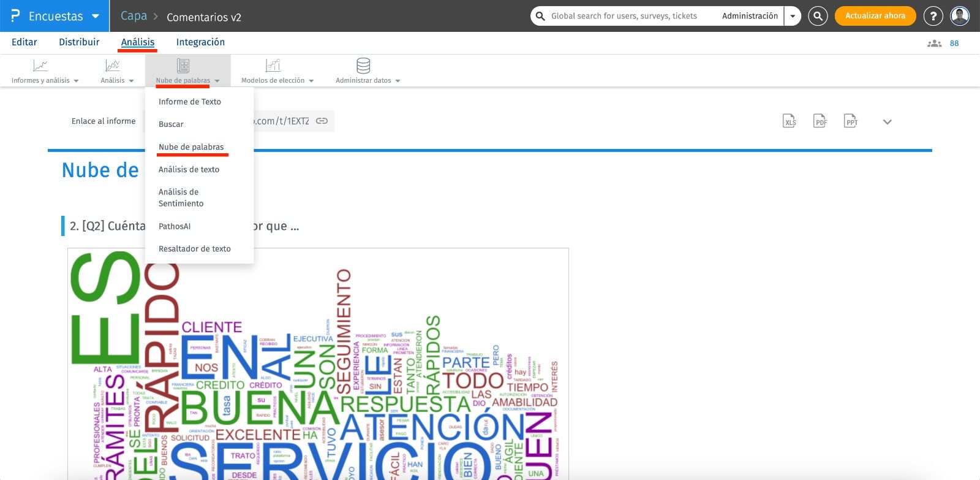
Task: Collapse the Nube de palabras toolbar dropdown arrow
Action: tap(217, 81)
